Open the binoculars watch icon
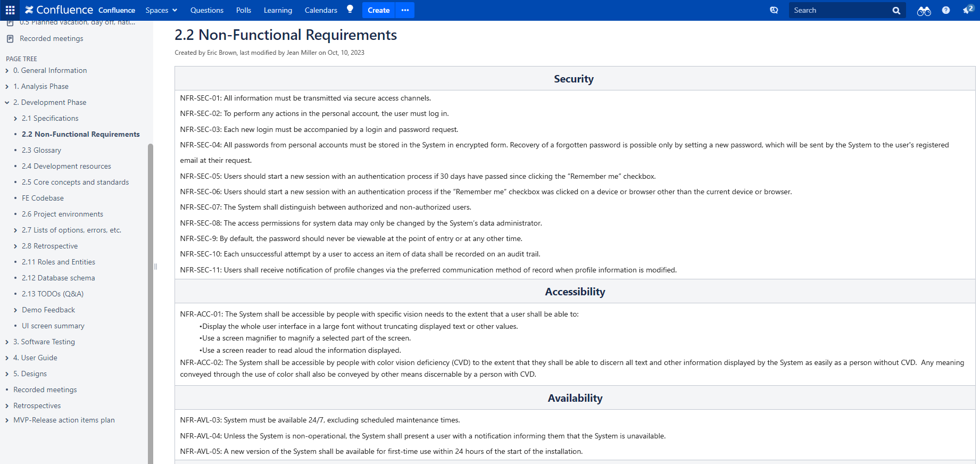 click(x=924, y=11)
